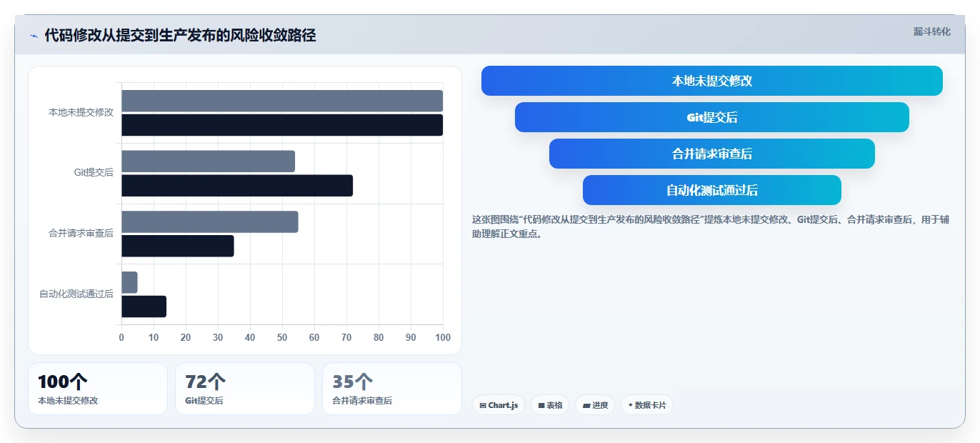
Task: Open the 100个 本地未提交修改 data card
Action: point(98,389)
